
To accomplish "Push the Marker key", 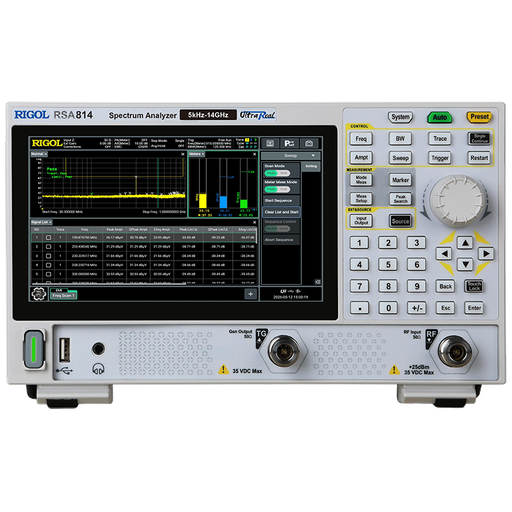I will tap(400, 180).
